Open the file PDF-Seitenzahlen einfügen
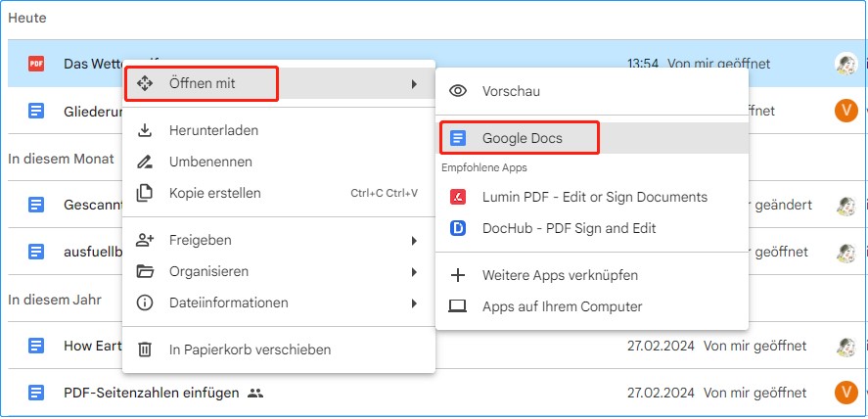The width and height of the screenshot is (868, 419). pos(152,393)
